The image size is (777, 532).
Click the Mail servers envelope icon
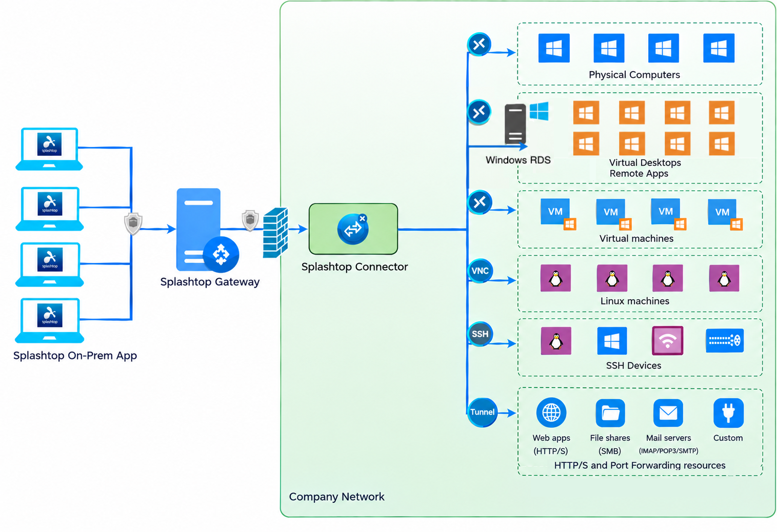[668, 413]
